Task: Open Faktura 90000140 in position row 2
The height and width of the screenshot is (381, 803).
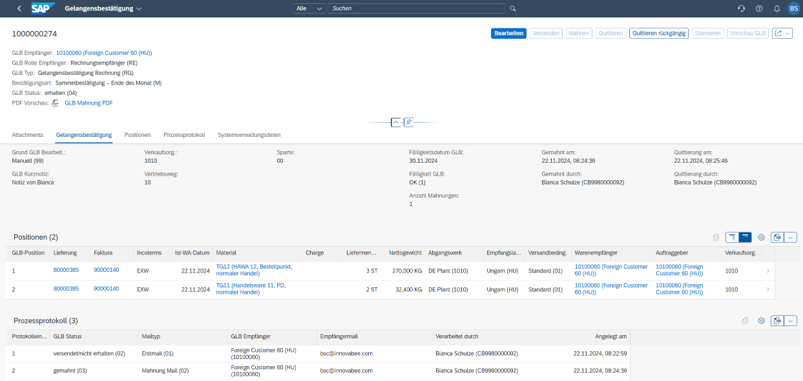Action: click(106, 289)
